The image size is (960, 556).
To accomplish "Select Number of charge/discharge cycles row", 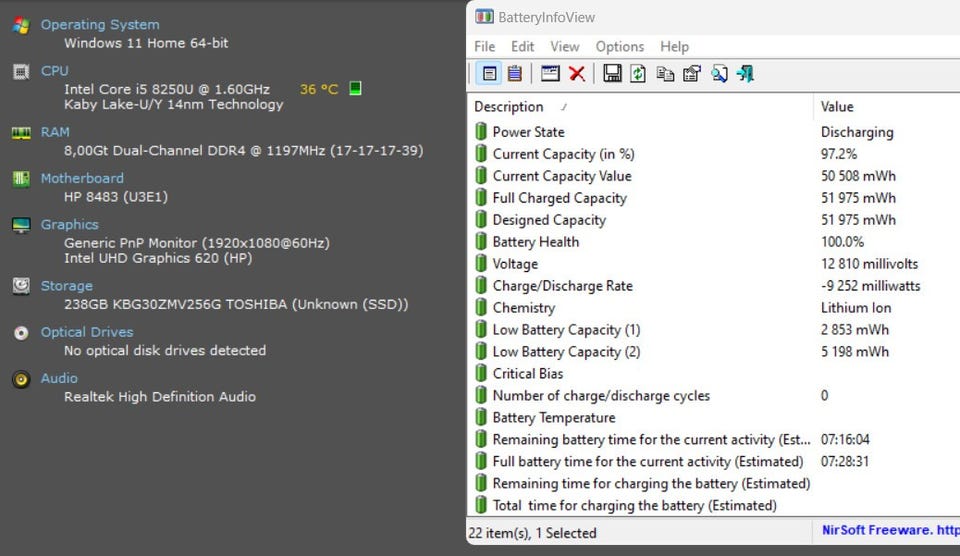I will (714, 396).
